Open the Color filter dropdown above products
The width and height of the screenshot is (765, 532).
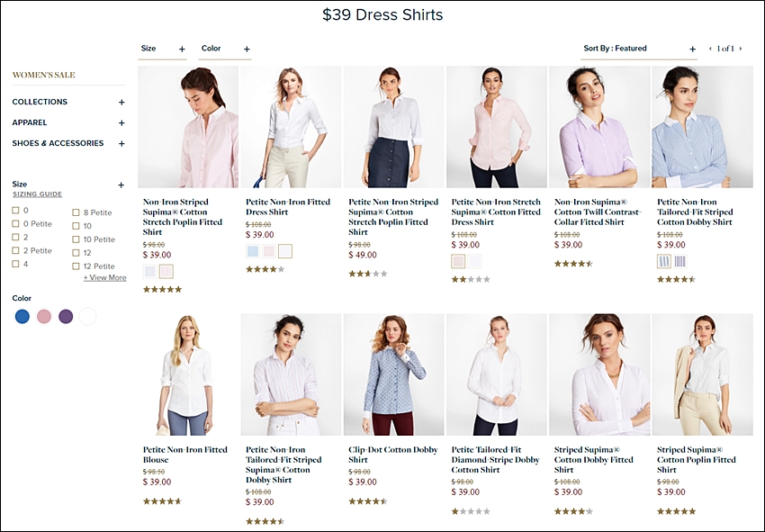(x=225, y=49)
